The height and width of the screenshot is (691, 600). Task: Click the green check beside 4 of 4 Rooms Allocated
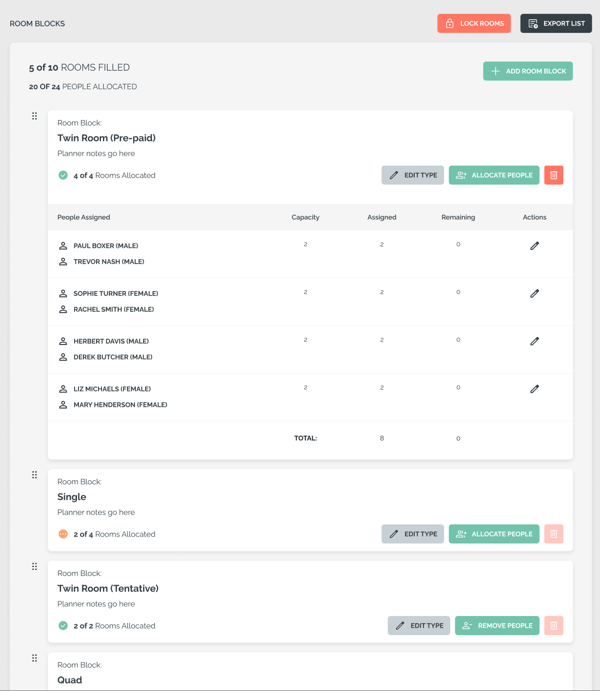pos(63,175)
